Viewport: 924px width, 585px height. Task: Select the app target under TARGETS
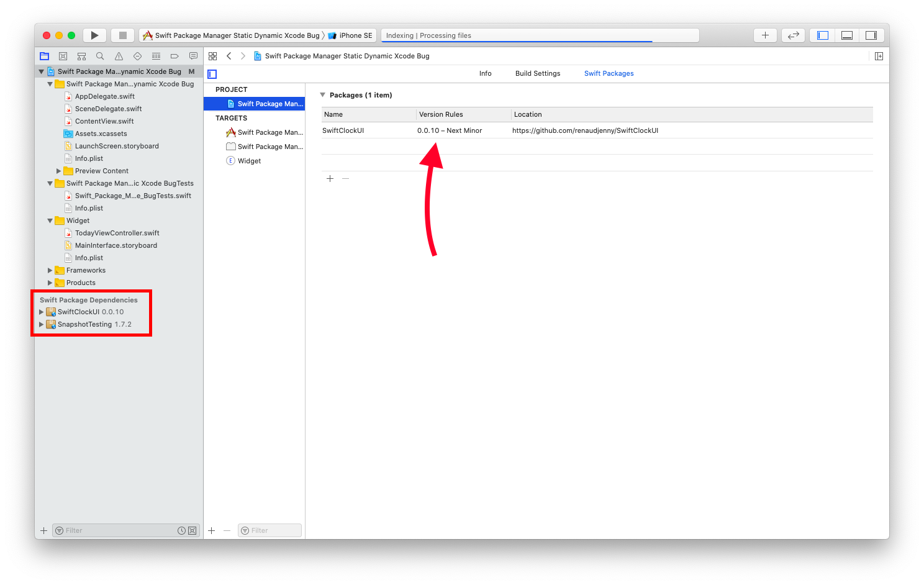pos(255,132)
